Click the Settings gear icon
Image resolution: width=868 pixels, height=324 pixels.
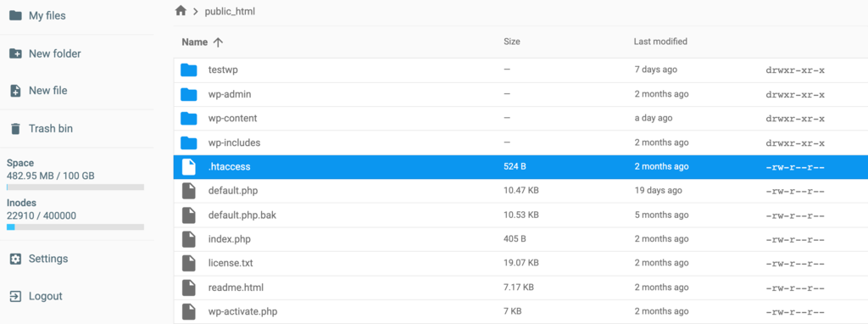pos(15,259)
